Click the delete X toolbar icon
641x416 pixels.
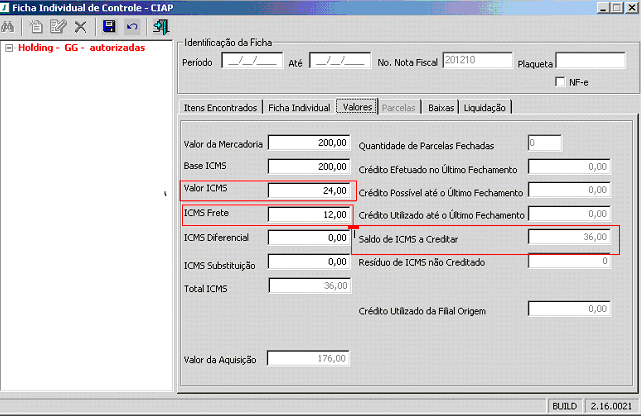[81, 27]
